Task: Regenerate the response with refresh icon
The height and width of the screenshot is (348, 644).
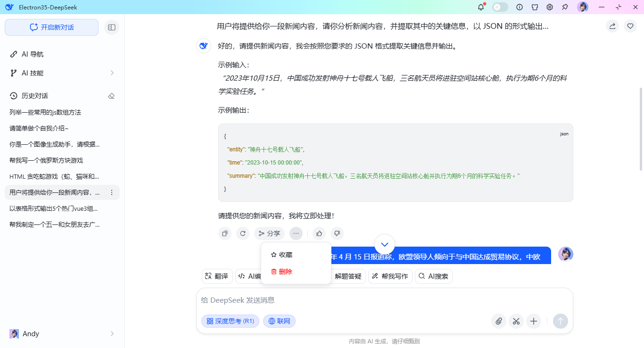Action: [x=243, y=233]
